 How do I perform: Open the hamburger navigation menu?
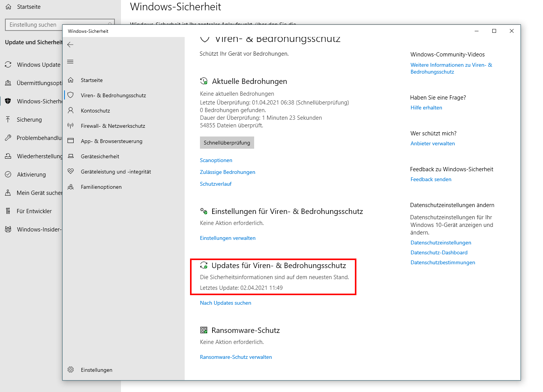tap(70, 62)
